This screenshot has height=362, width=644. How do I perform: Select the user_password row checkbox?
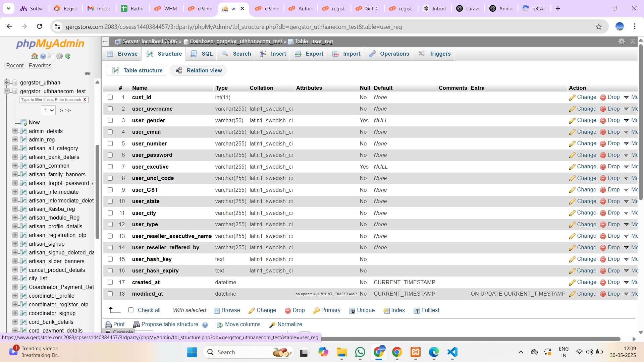[110, 155]
